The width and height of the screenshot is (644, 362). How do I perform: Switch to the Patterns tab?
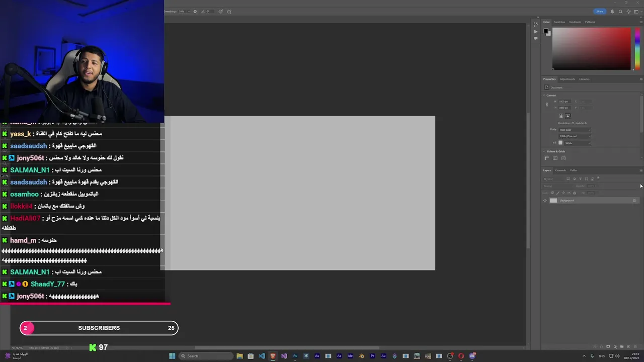click(x=590, y=22)
